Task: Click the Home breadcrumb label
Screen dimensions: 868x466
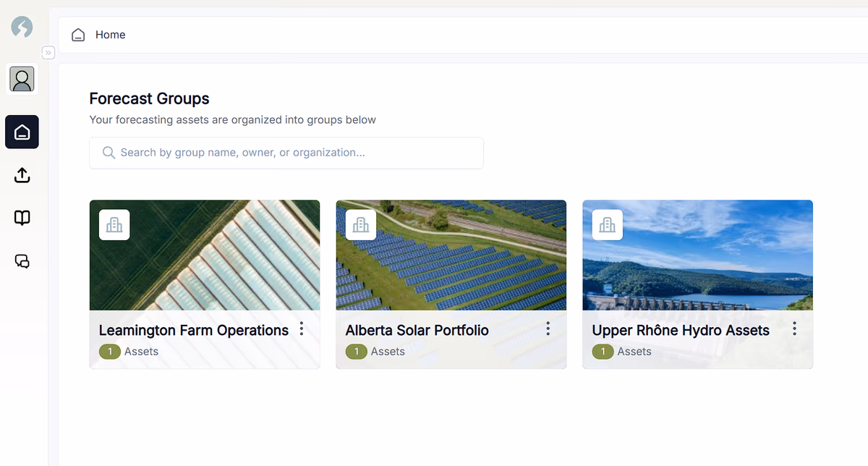Action: tap(111, 35)
